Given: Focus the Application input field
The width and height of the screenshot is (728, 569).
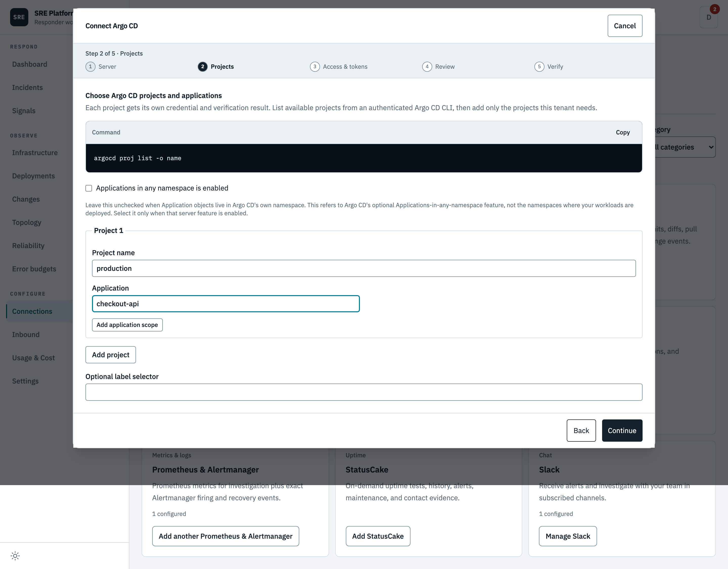Looking at the screenshot, I should (x=226, y=304).
